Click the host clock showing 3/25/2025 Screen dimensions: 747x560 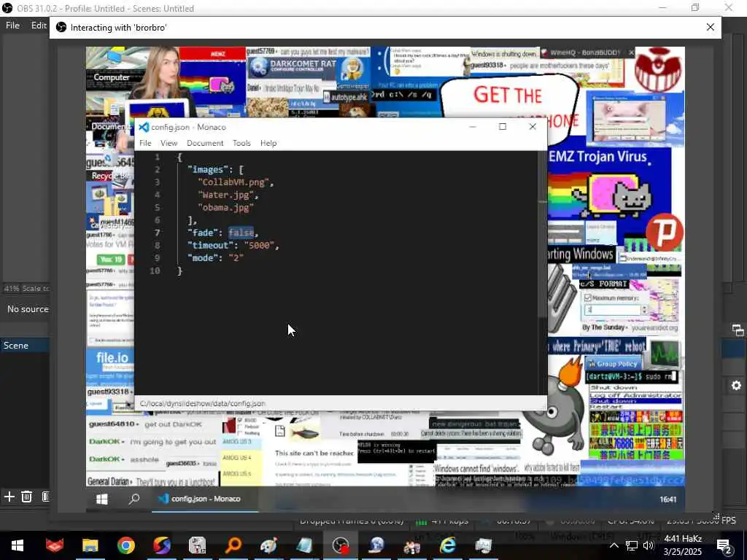(683, 545)
